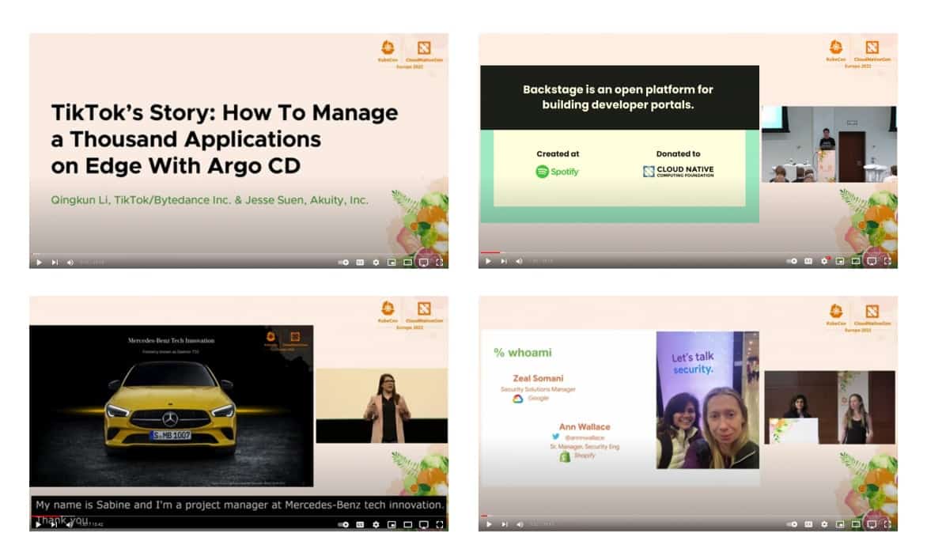Toggle autoplay switch in Mercedes-Benz player
This screenshot has height=560, width=927.
[x=343, y=524]
